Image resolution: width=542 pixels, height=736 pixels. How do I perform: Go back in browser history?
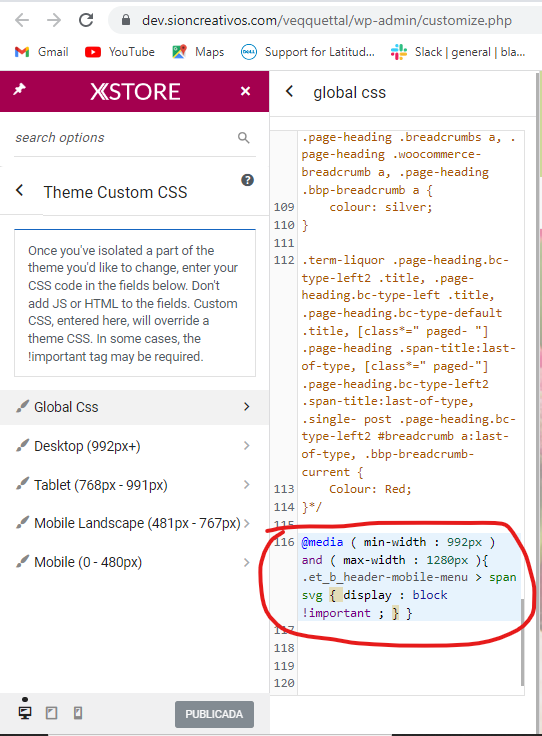click(22, 20)
